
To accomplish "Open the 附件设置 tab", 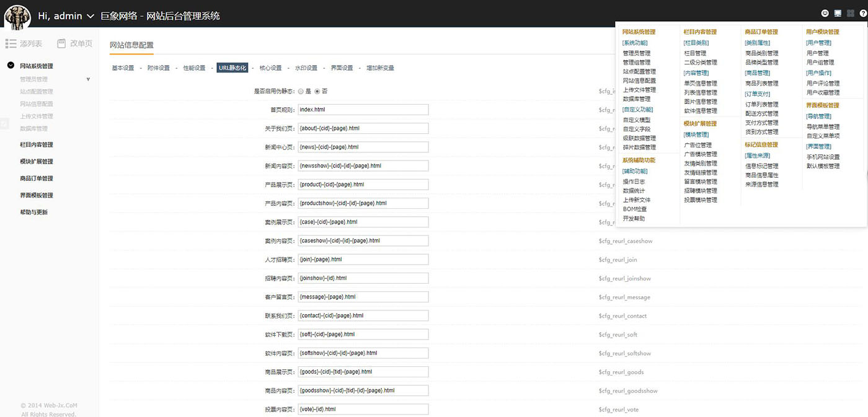I will tap(158, 68).
